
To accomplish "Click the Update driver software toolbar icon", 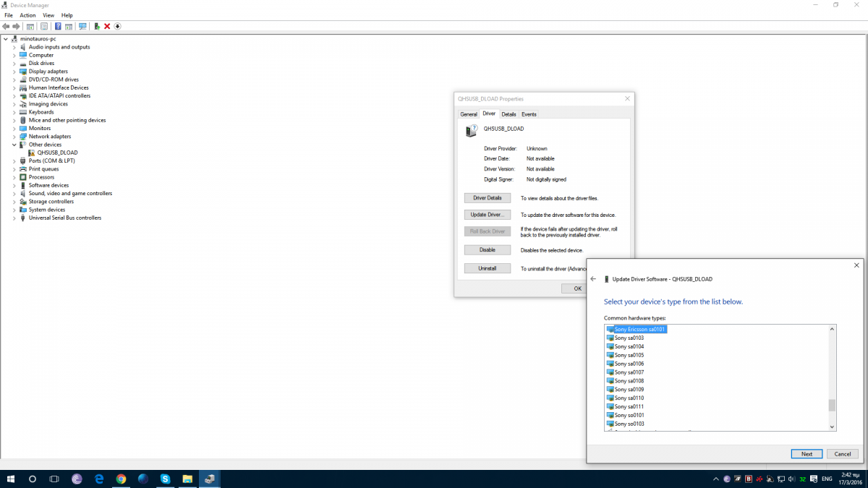I will coord(97,26).
